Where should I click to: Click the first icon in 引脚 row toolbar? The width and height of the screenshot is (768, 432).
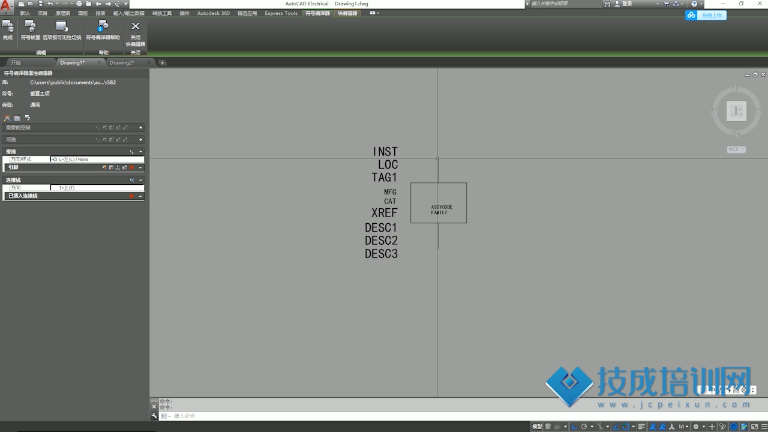[x=104, y=168]
